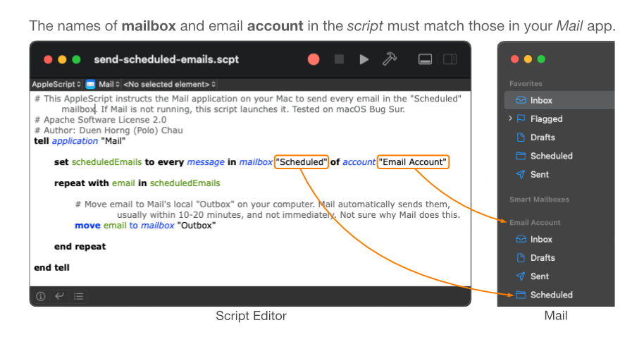Click the "end repeat" line in the script

click(80, 247)
